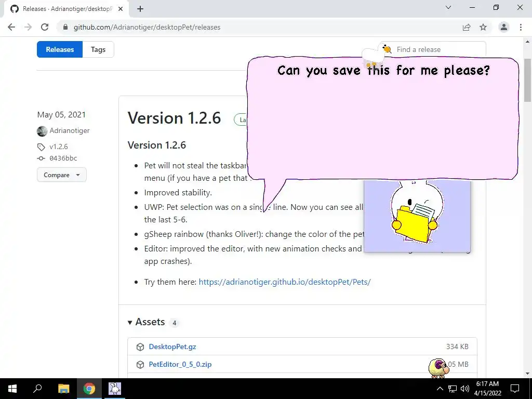Click the page vertical scrollbar thumb
This screenshot has width=532, height=399.
(528, 80)
